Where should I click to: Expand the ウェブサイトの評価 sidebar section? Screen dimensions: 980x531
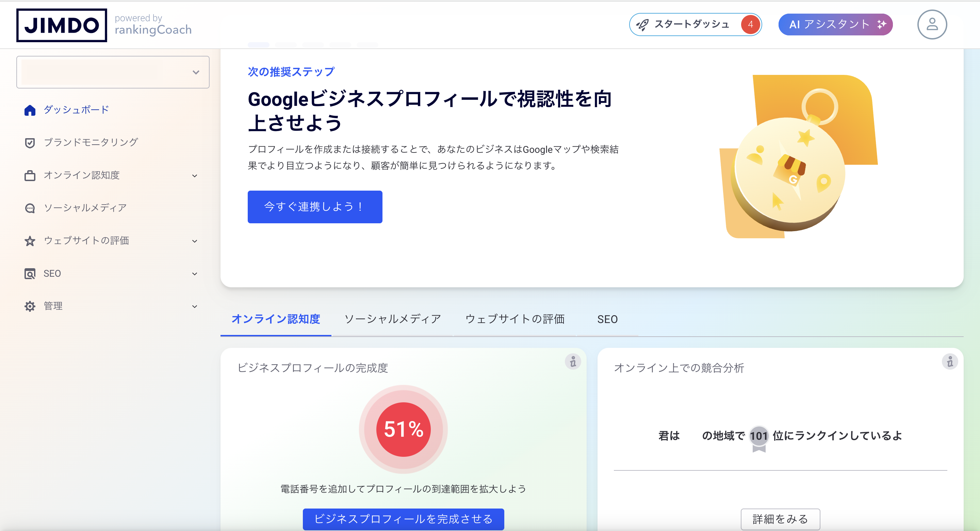click(194, 241)
